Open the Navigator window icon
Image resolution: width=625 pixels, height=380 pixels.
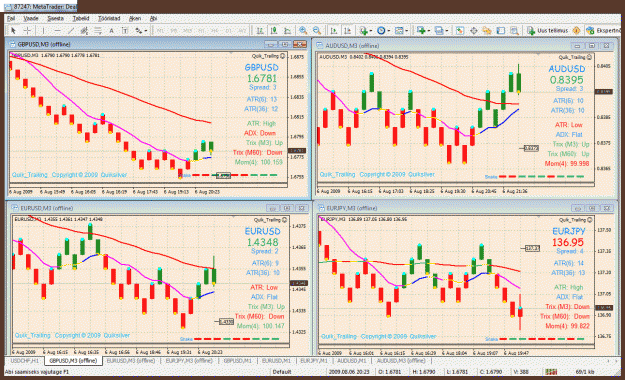click(x=487, y=31)
